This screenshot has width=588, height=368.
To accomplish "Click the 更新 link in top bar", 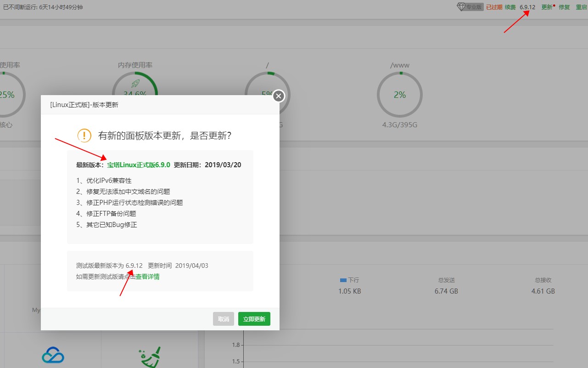I will pyautogui.click(x=547, y=7).
